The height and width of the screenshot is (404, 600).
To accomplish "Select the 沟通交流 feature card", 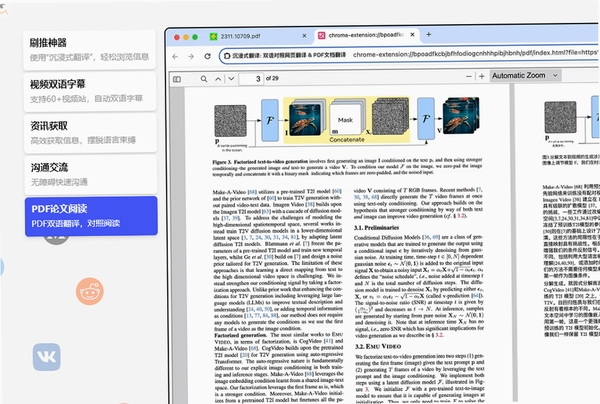I will pos(91,174).
